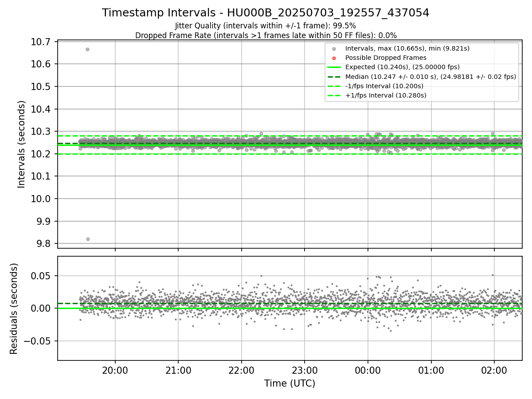Click the Jitter Quality 99.5% subtitle
Viewport: 532px width, 399px height.
[x=266, y=26]
